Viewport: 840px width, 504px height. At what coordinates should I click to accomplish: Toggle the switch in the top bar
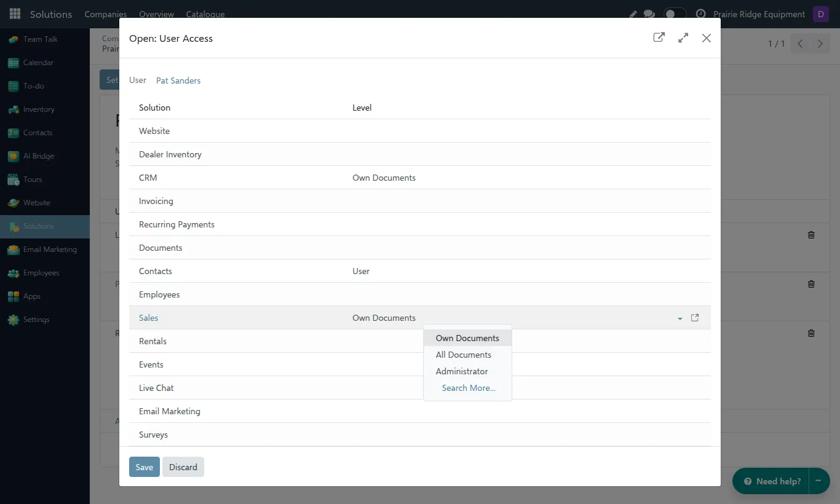pyautogui.click(x=675, y=14)
